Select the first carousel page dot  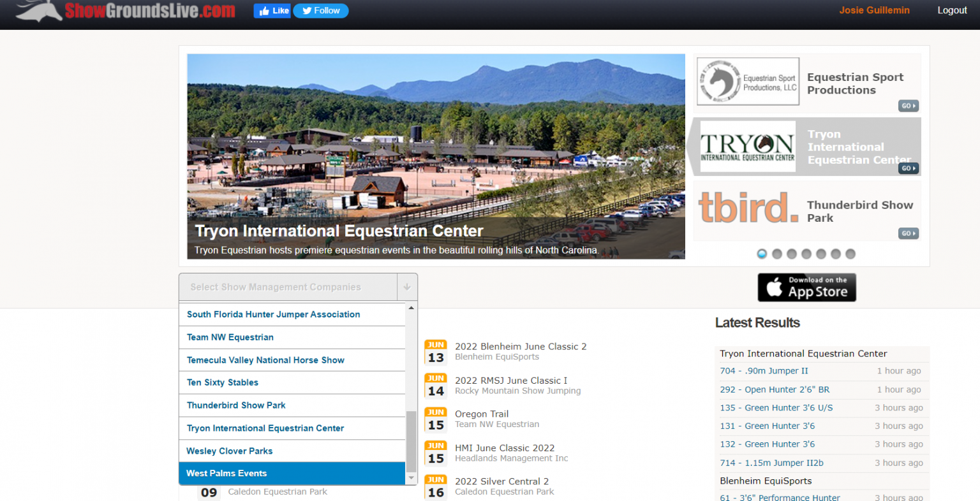[762, 254]
